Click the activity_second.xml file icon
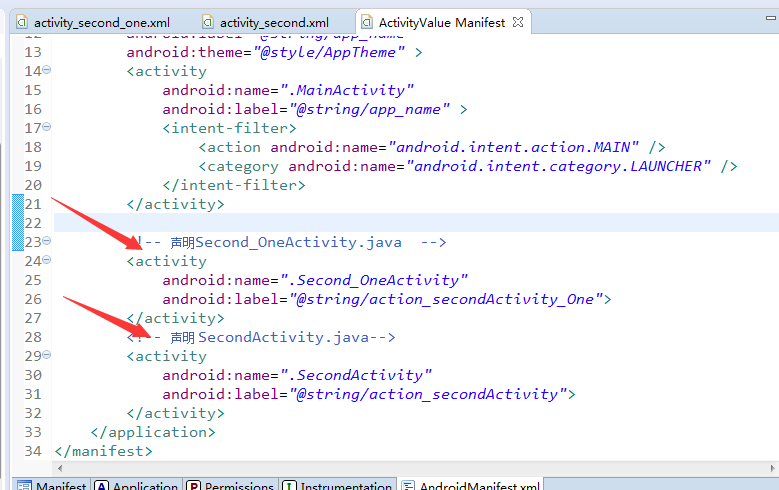Viewport: 779px width, 490px height. (207, 22)
